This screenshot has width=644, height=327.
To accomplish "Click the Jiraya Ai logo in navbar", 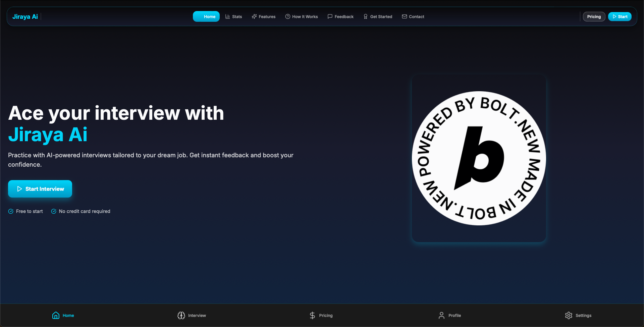I will [x=25, y=16].
